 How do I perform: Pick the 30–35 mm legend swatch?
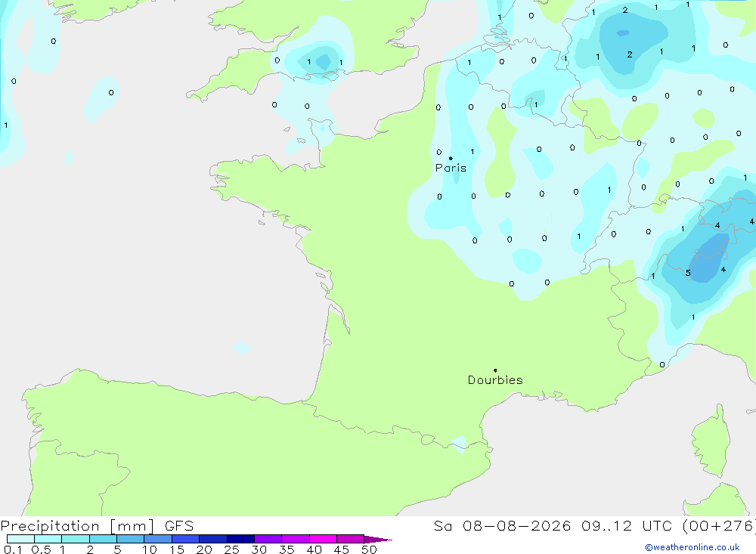268,539
